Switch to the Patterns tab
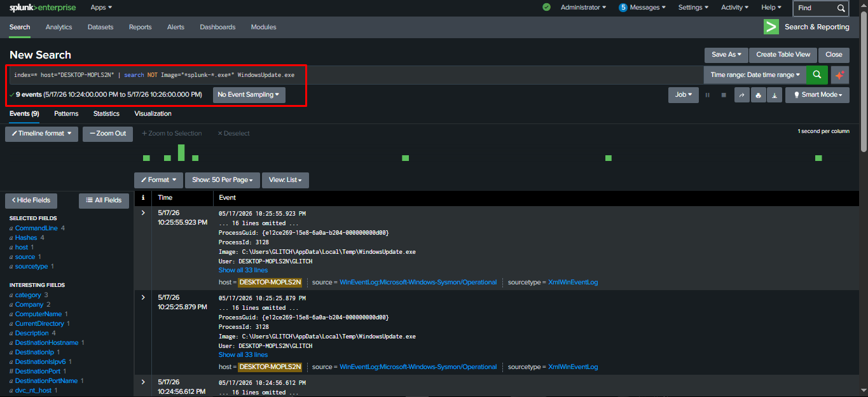868x397 pixels. [x=66, y=113]
